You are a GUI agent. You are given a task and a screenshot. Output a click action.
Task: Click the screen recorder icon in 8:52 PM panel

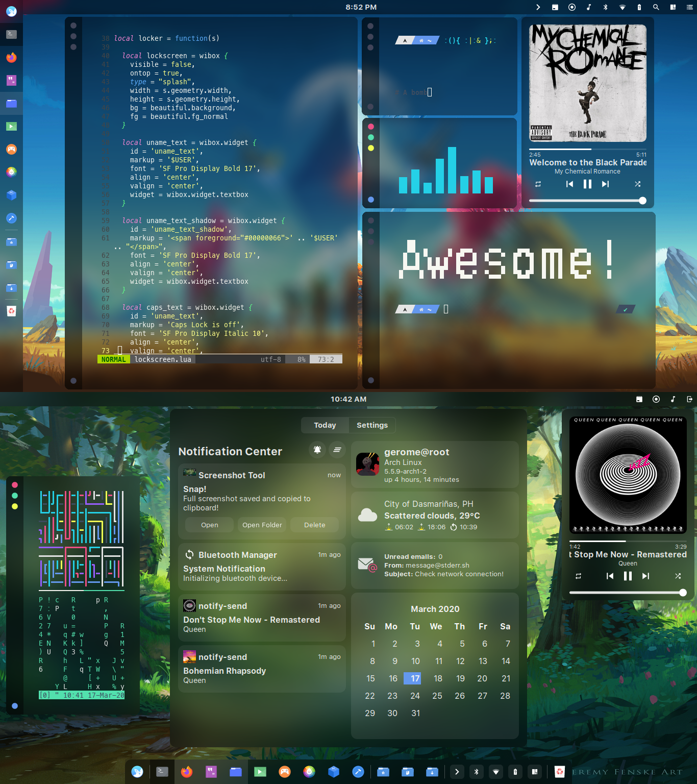point(572,7)
